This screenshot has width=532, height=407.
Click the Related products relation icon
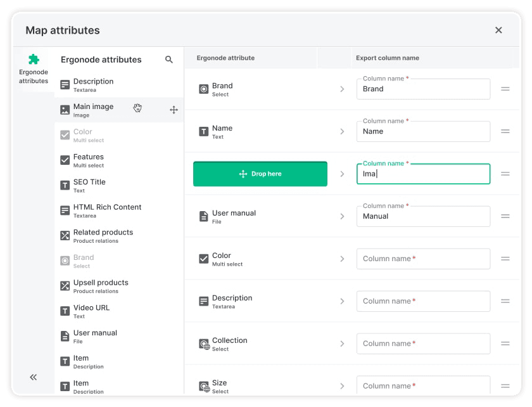[x=65, y=236]
